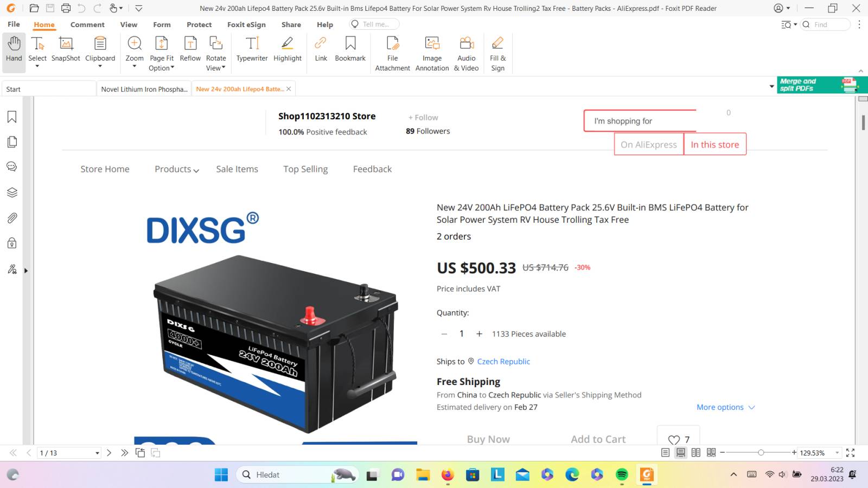This screenshot has width=868, height=488.
Task: Expand the Clipboard dropdown arrow
Action: point(100,67)
